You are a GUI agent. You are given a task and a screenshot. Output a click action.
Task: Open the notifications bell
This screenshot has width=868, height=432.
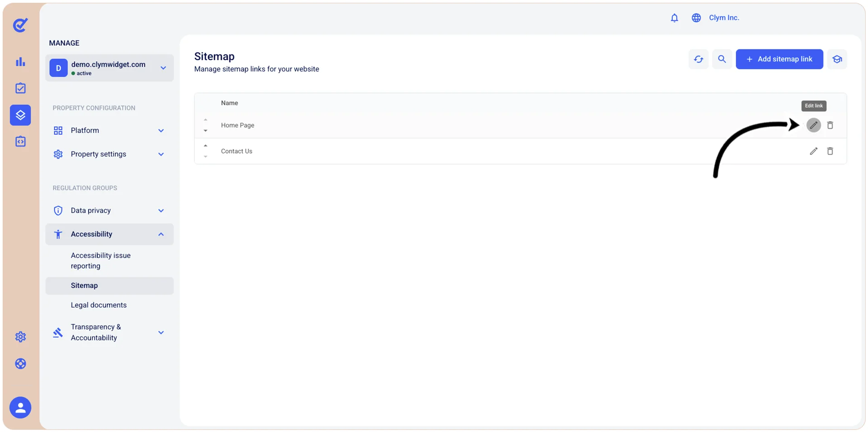[x=674, y=18]
